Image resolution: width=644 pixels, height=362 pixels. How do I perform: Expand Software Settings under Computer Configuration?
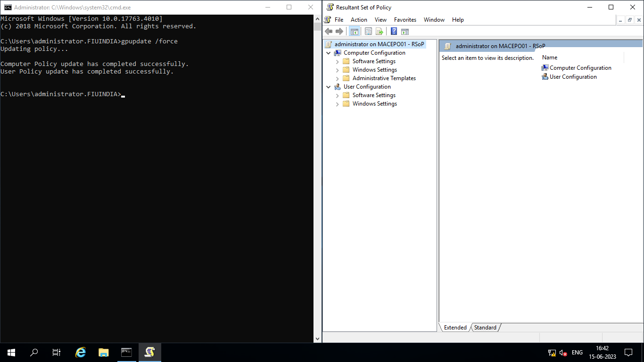pyautogui.click(x=337, y=61)
